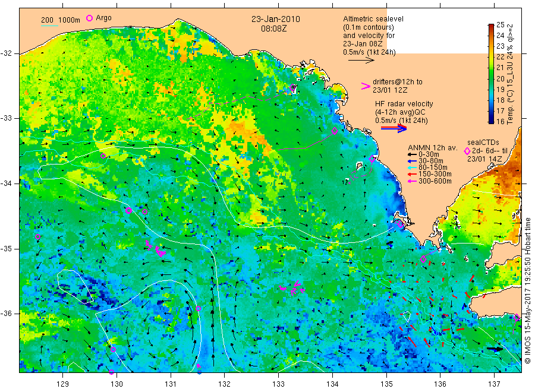Click the time label 08:08Z
Viewport: 535px width, 392px height.
click(x=274, y=29)
